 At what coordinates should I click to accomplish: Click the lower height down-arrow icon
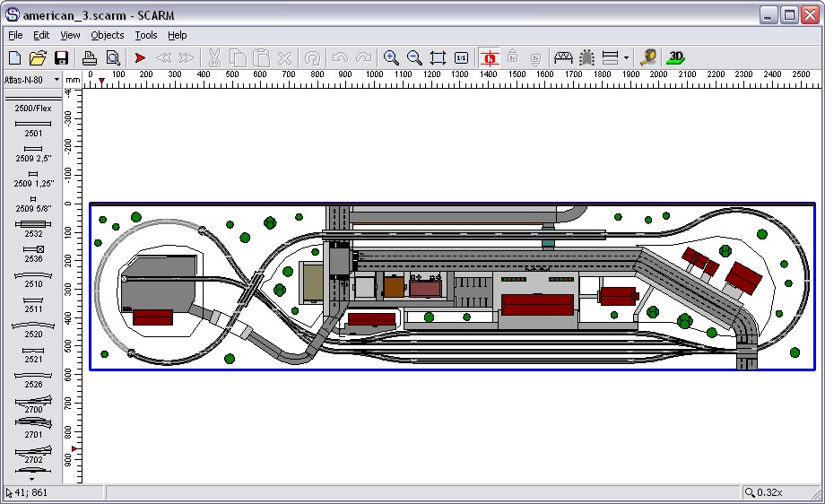point(535,58)
